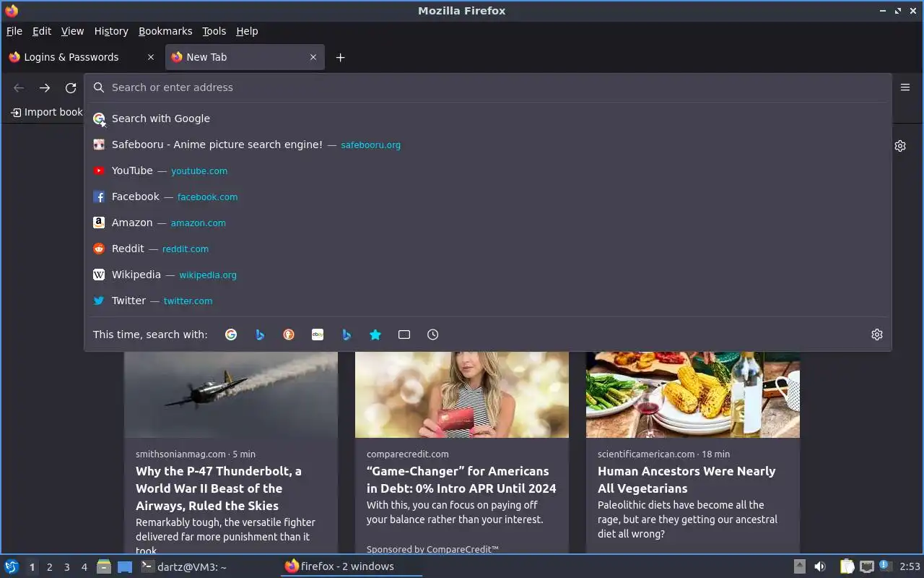Viewport: 924px width, 578px height.
Task: Open "Game-Changer for Americans in Debt" headline
Action: [461, 480]
